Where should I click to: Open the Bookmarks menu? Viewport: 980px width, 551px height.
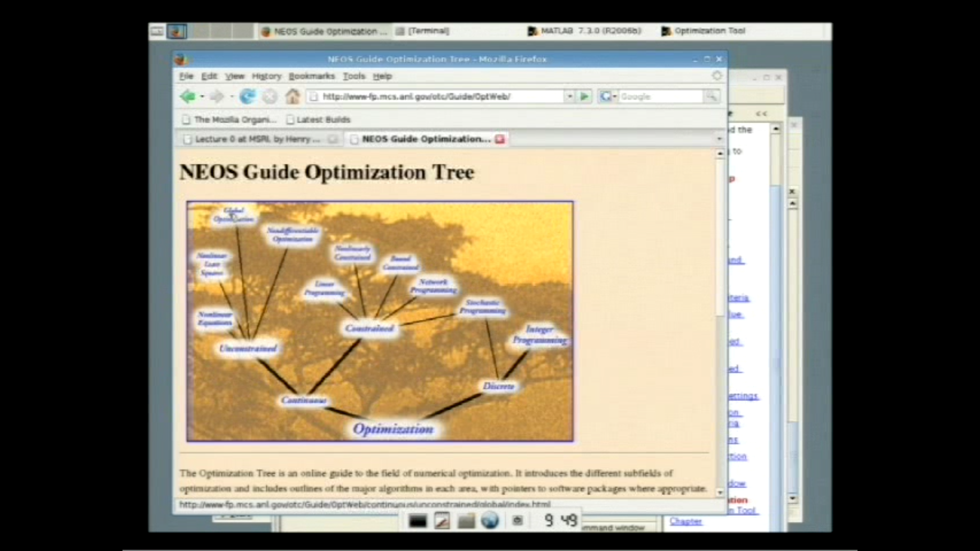click(x=311, y=76)
